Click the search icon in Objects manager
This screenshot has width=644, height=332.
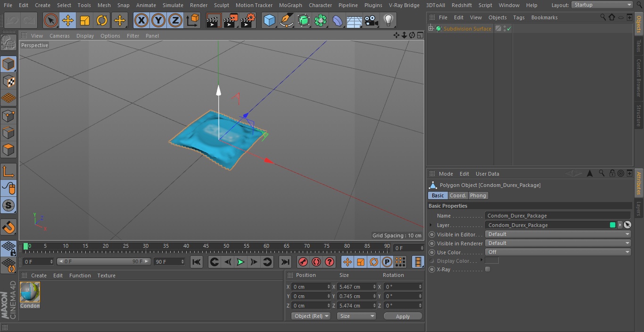point(603,17)
